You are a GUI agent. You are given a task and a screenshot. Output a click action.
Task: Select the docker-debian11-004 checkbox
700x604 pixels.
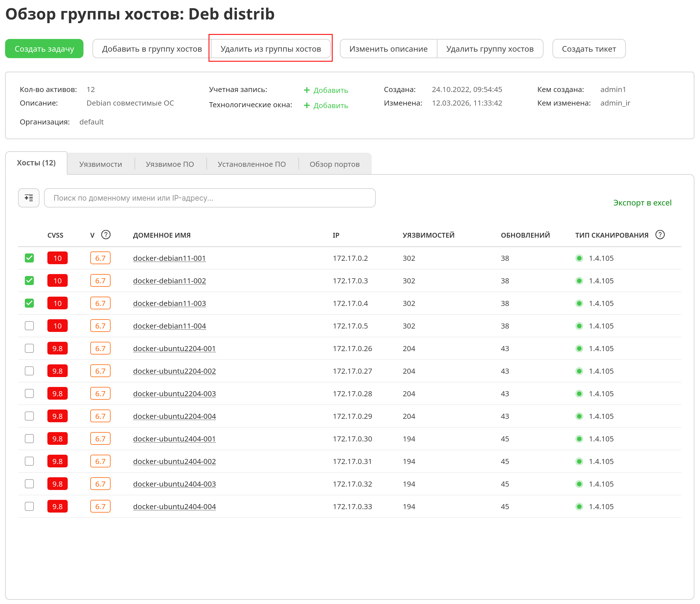click(x=29, y=326)
